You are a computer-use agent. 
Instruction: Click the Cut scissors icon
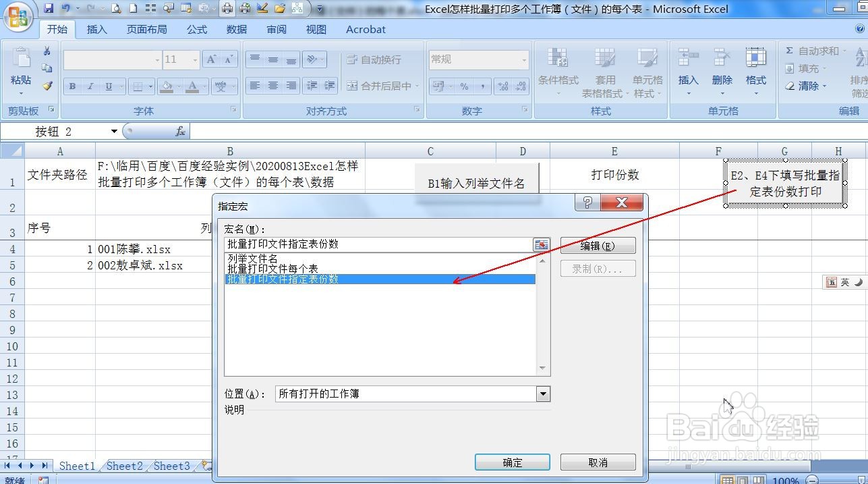(47, 51)
